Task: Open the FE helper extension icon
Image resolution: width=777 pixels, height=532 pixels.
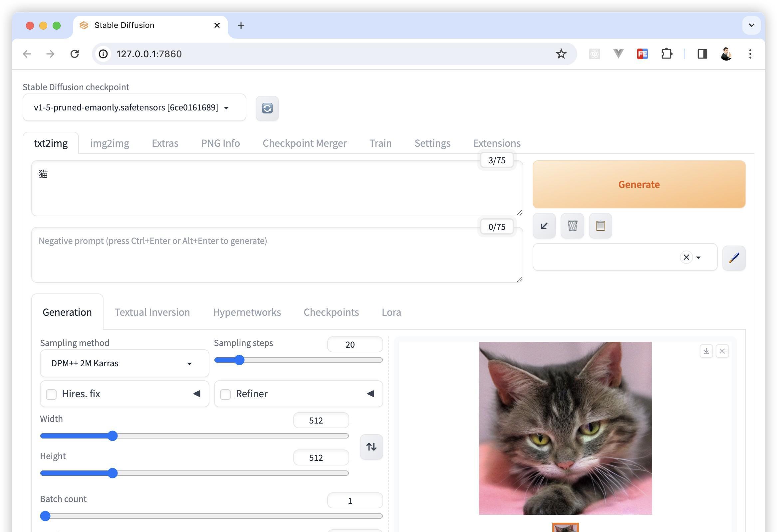Action: (x=642, y=54)
